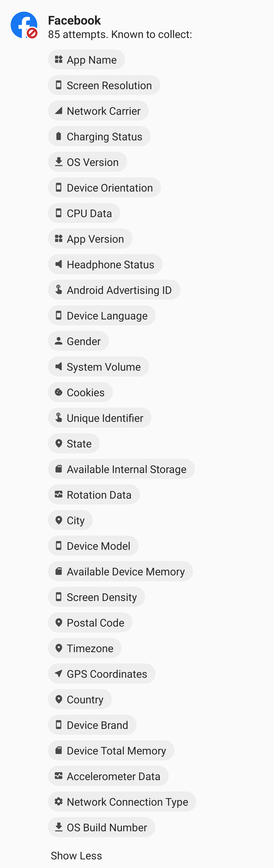Click the gear icon beside Network Connection Type
Screen dimensions: 274x868
coord(59,802)
